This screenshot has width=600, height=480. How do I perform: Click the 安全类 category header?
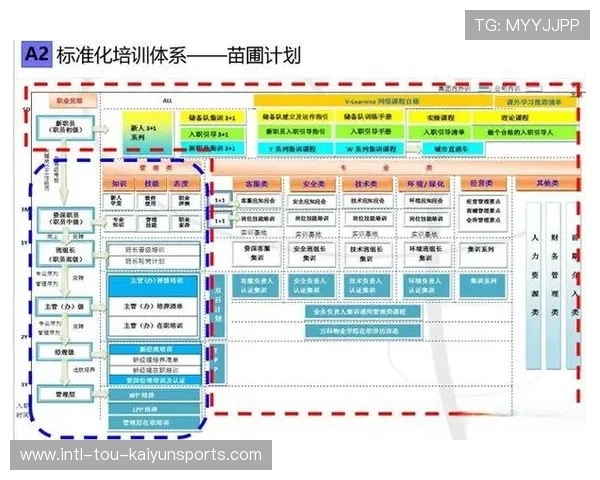coord(313,184)
